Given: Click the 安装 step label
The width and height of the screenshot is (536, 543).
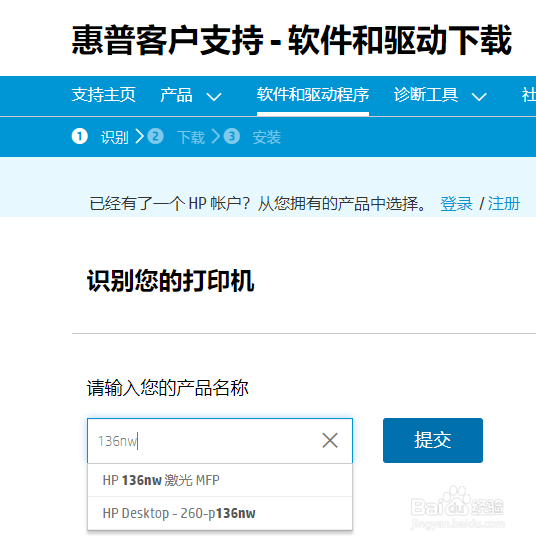Looking at the screenshot, I should pos(267,137).
